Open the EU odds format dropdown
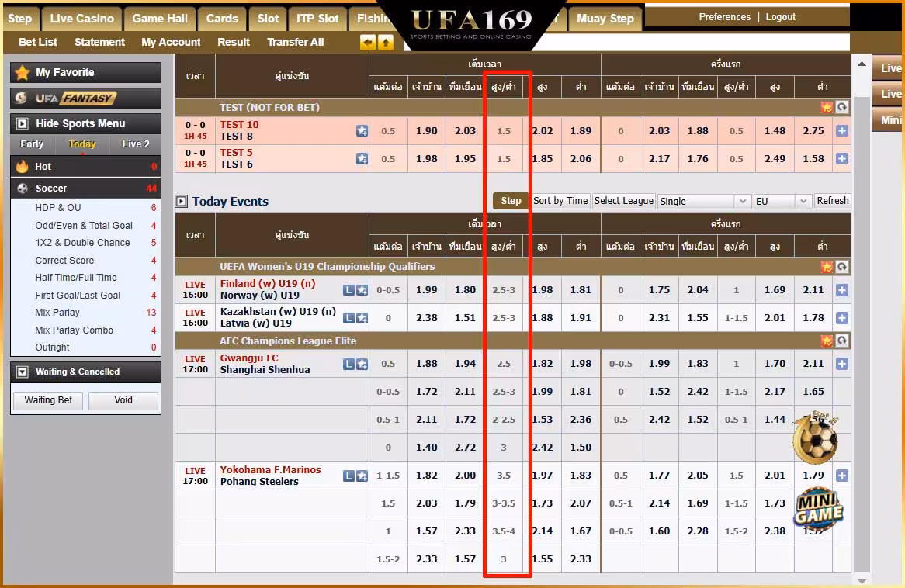Viewport: 905px width, 588px height. pyautogui.click(x=781, y=201)
